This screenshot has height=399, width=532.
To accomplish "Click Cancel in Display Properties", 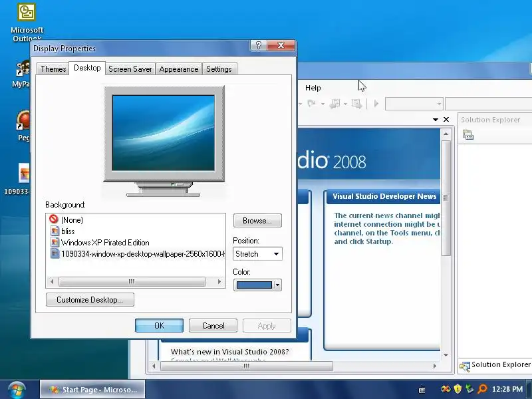I will click(213, 326).
